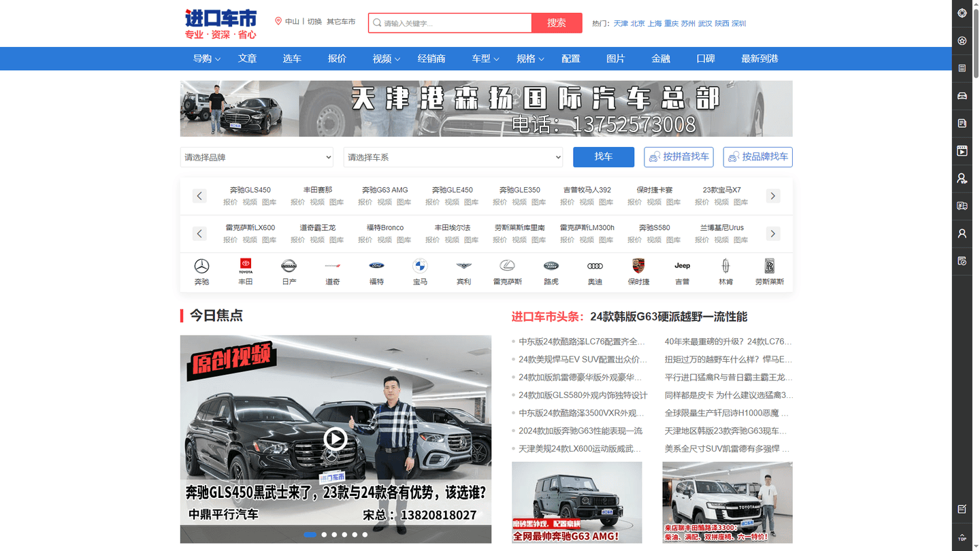
Task: Go to the 报价 nav tab
Action: [x=337, y=59]
